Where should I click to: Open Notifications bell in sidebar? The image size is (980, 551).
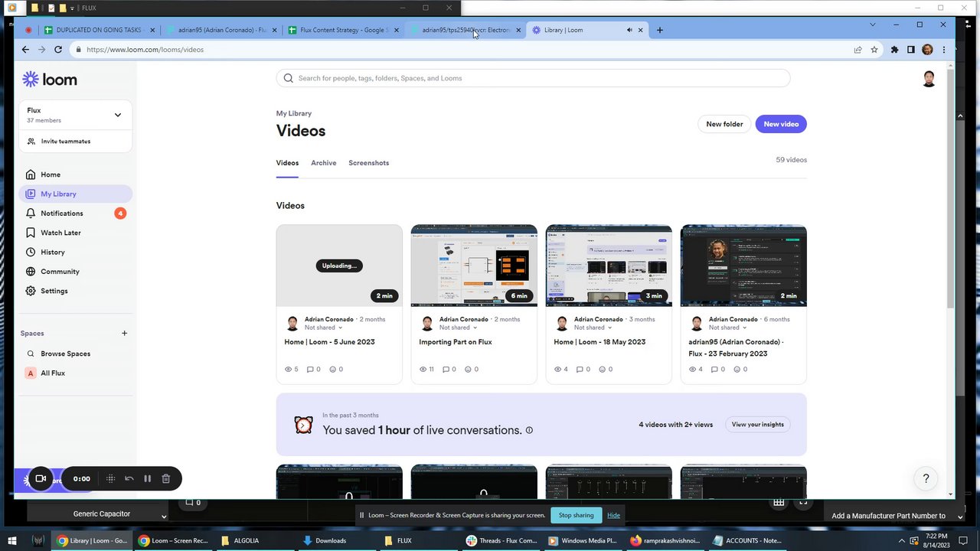click(x=31, y=214)
